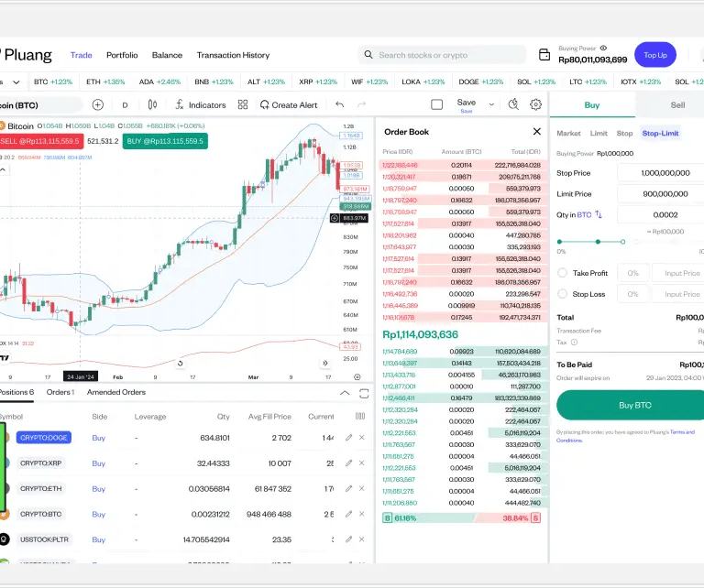This screenshot has width=704, height=588.
Task: Click the red SELL price button
Action: [41, 141]
